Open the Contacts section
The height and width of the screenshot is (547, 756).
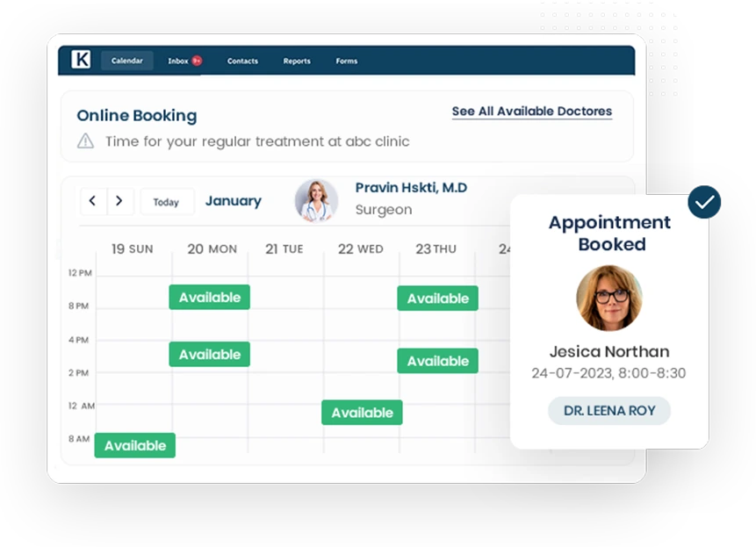tap(242, 61)
